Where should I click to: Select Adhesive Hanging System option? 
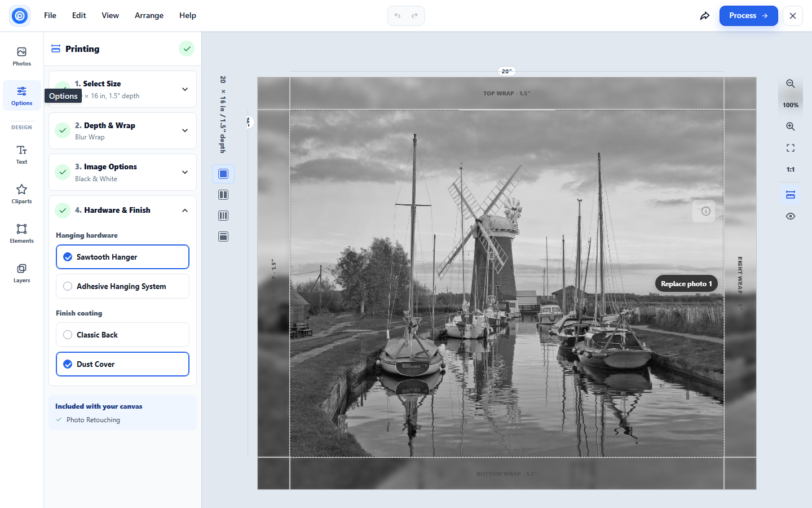click(x=122, y=286)
